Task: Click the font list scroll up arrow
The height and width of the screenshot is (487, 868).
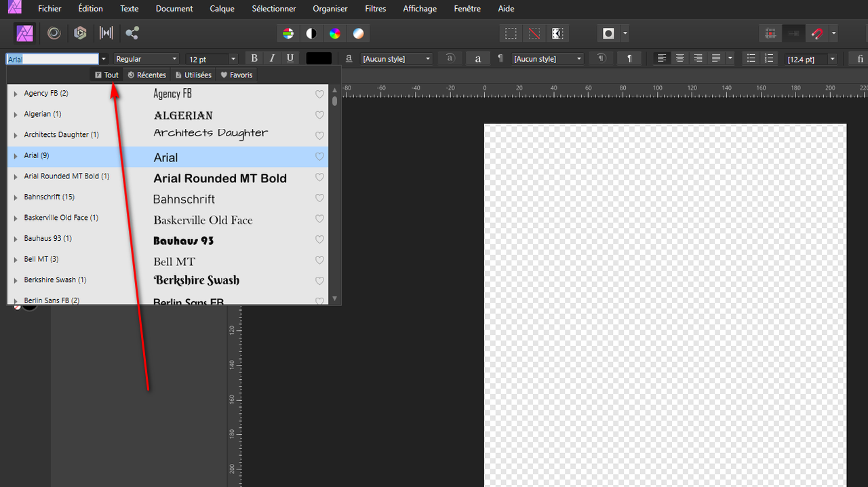Action: (x=334, y=90)
